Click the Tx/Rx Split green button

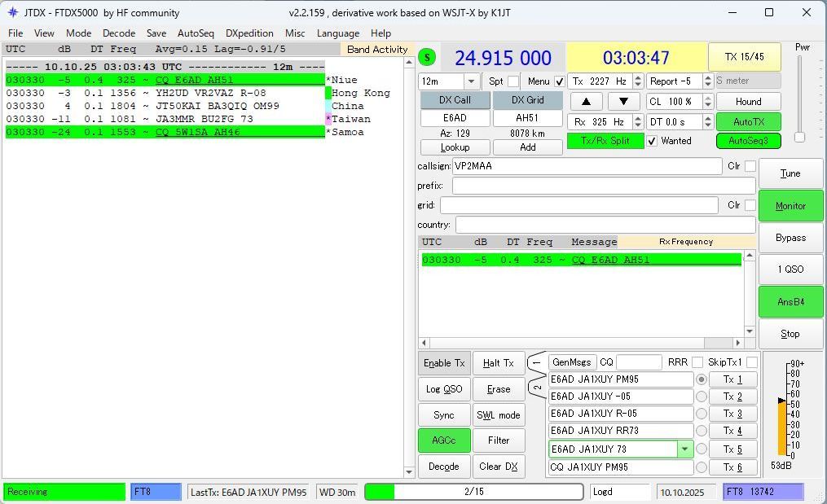tap(605, 141)
